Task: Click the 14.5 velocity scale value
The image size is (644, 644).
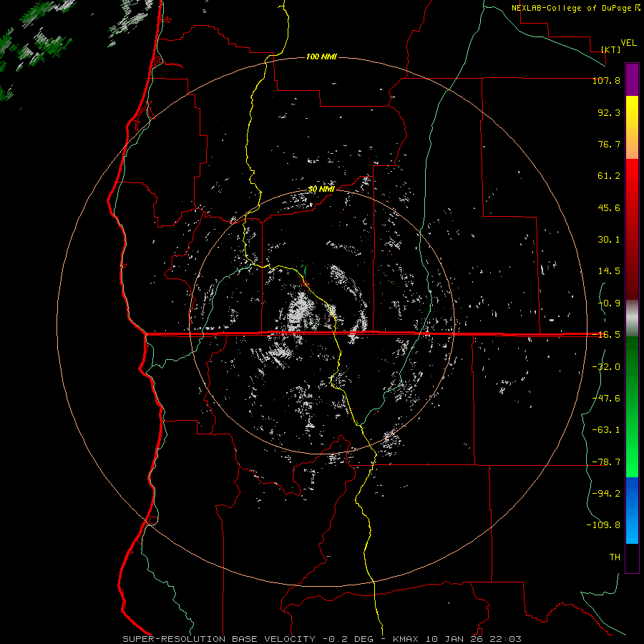Action: pos(609,271)
